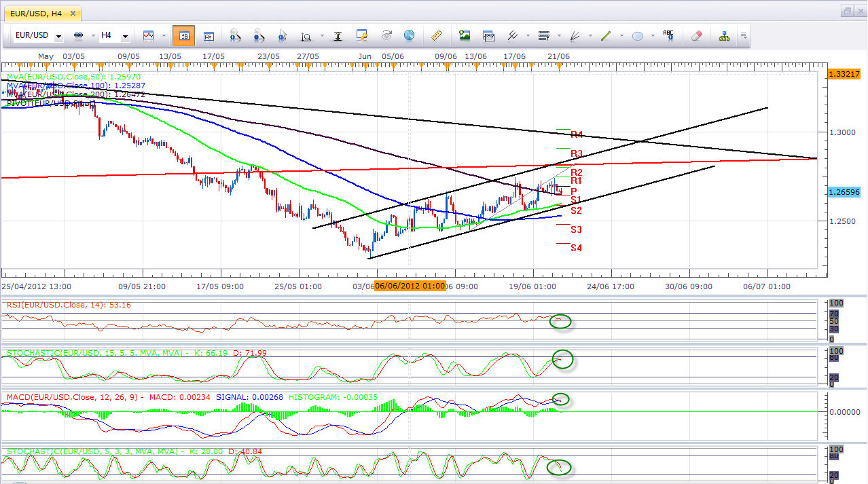Click the add image icon
The width and height of the screenshot is (868, 484).
click(465, 35)
